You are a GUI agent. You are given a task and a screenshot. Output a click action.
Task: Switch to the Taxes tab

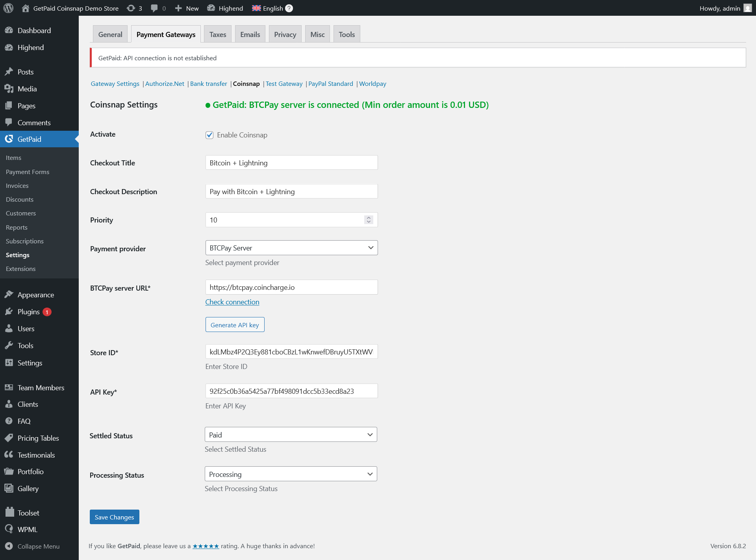[218, 34]
